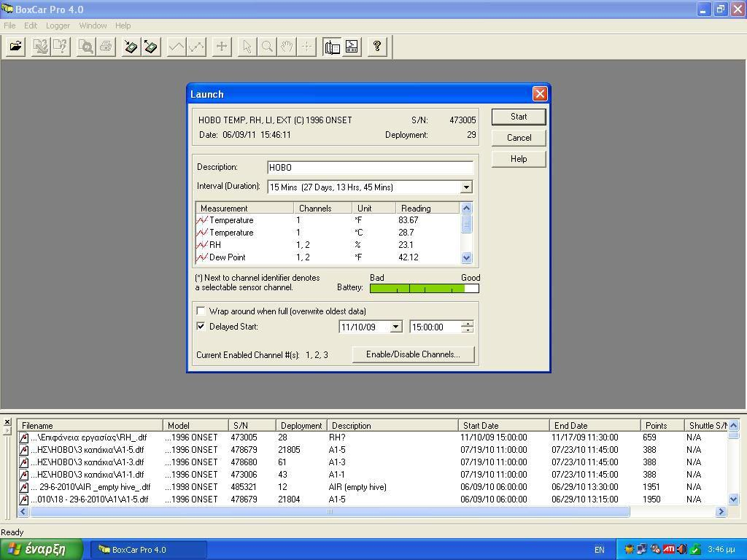This screenshot has width=747, height=560.
Task: Click the file list vertical scroll down arrow
Action: [x=733, y=499]
